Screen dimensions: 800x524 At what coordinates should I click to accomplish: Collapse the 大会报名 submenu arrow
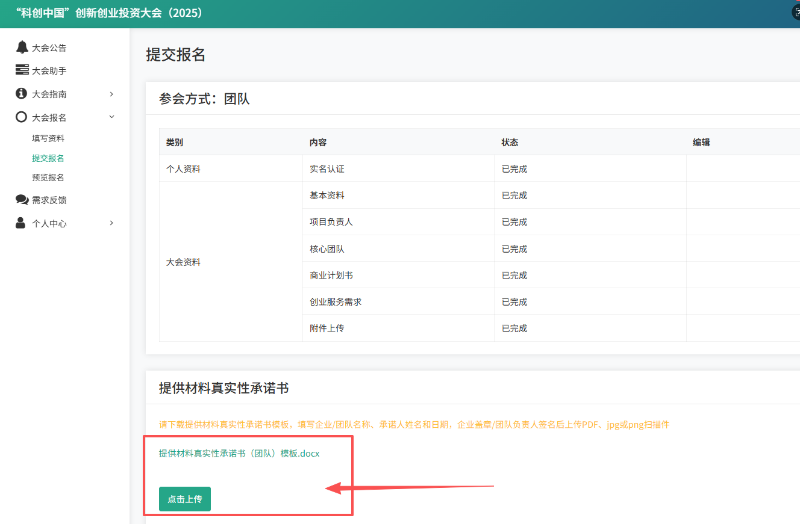pos(111,117)
